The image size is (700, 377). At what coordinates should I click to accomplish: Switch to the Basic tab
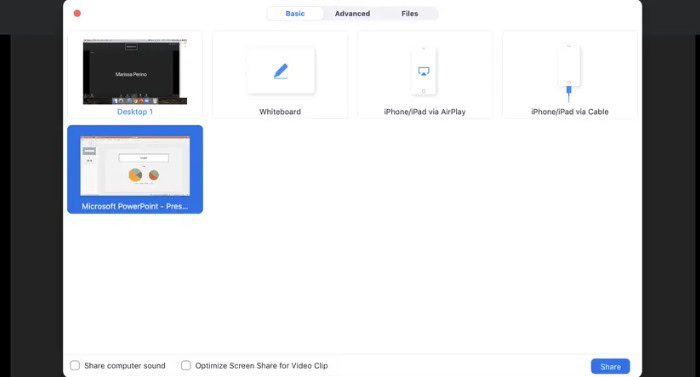[295, 13]
